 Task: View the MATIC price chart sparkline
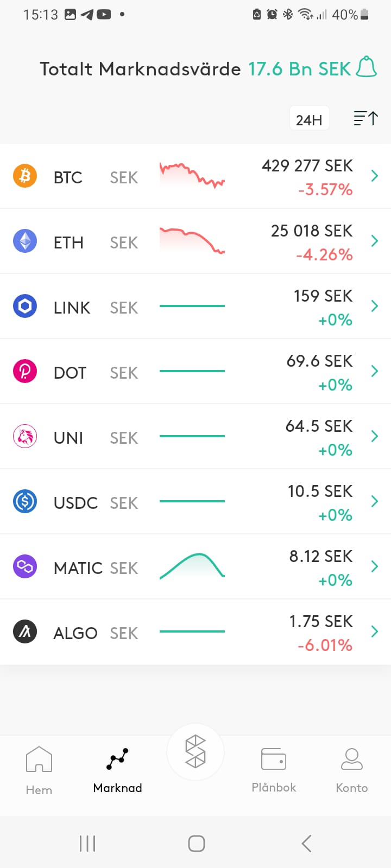192,566
